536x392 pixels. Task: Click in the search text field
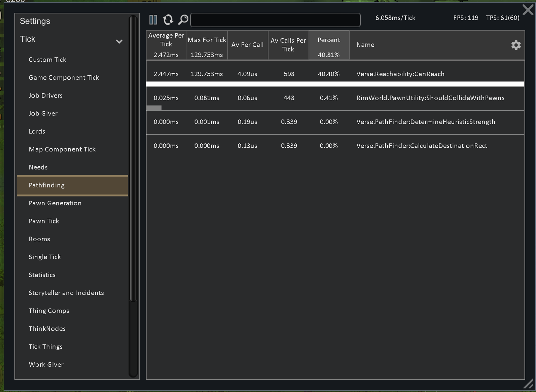coord(275,20)
